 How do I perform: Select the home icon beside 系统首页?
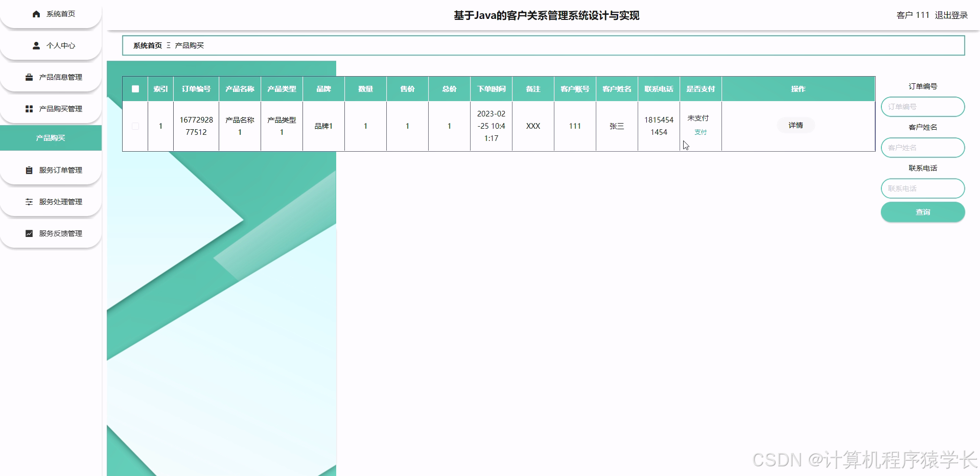(35, 14)
